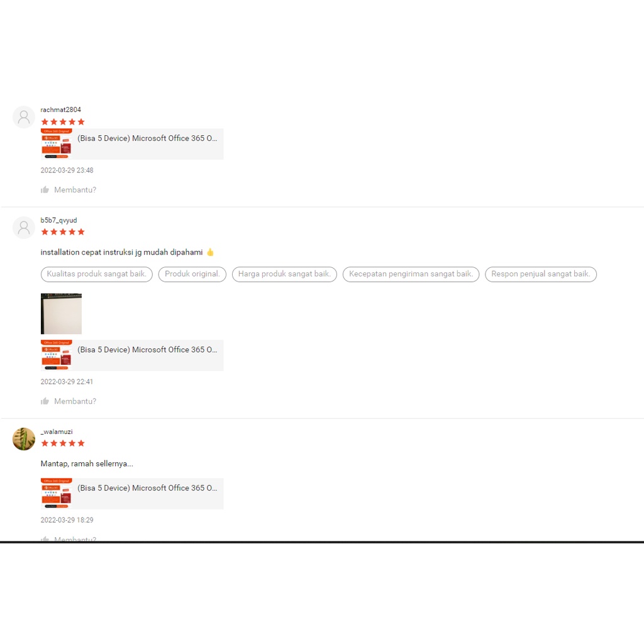Select 'Respon penjual sangat baik.' tag

click(540, 274)
